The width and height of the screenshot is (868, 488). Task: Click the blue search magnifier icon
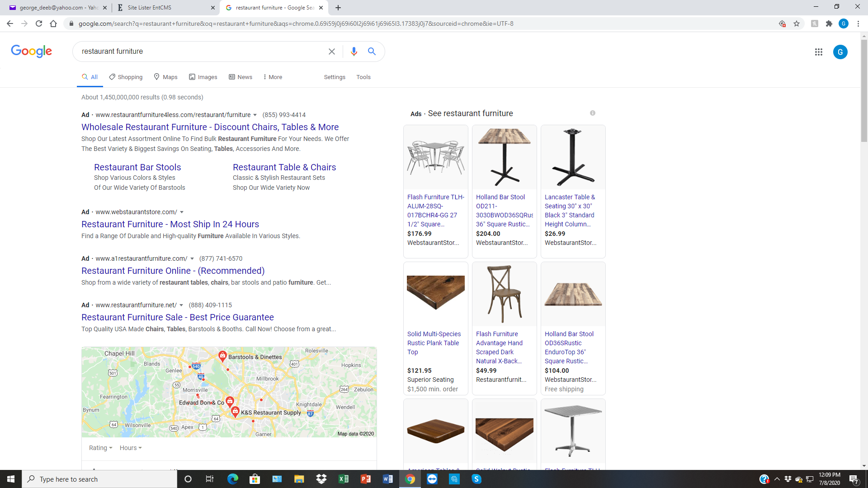(372, 52)
